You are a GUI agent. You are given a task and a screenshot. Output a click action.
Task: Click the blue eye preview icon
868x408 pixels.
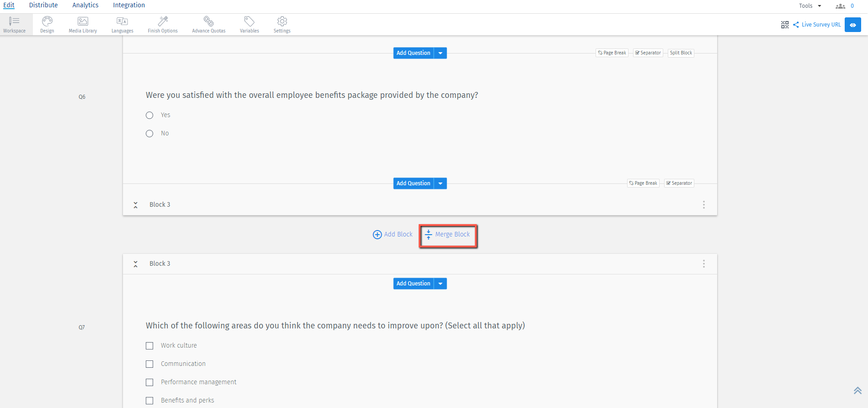(852, 25)
